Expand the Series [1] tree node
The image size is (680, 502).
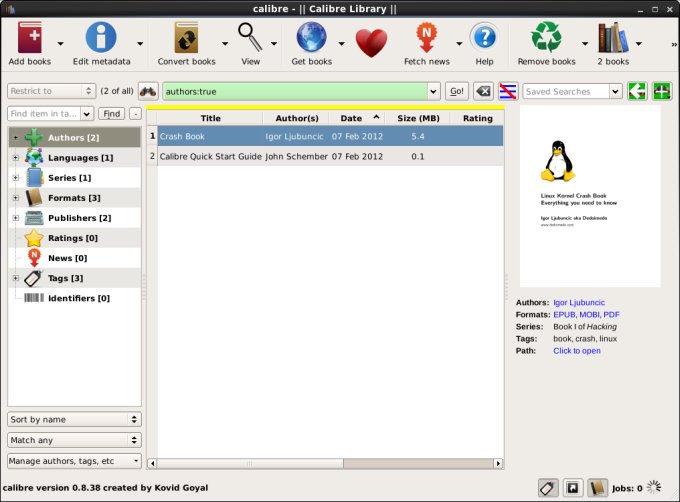(16, 178)
